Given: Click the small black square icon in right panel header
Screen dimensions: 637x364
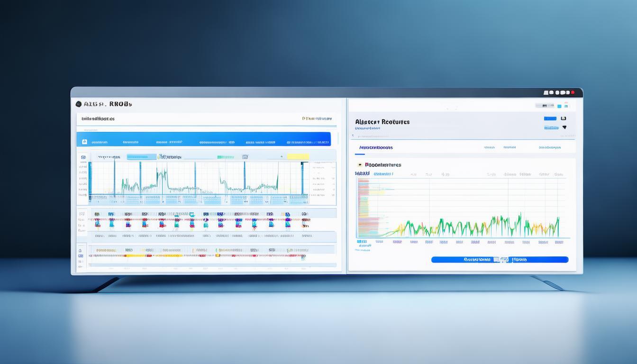Looking at the screenshot, I should (x=563, y=118).
